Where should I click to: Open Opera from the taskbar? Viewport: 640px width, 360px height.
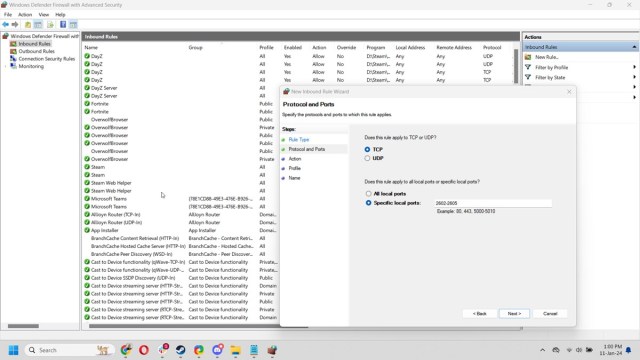tap(144, 350)
